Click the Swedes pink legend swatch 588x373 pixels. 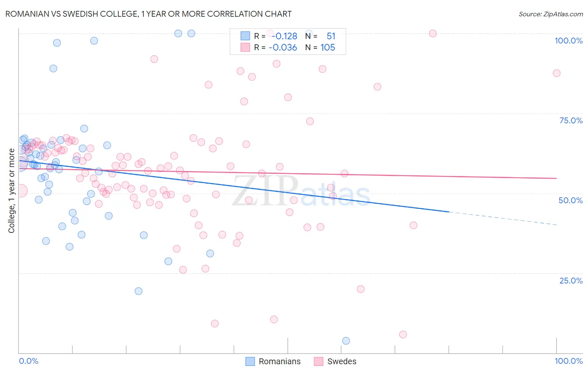click(319, 361)
